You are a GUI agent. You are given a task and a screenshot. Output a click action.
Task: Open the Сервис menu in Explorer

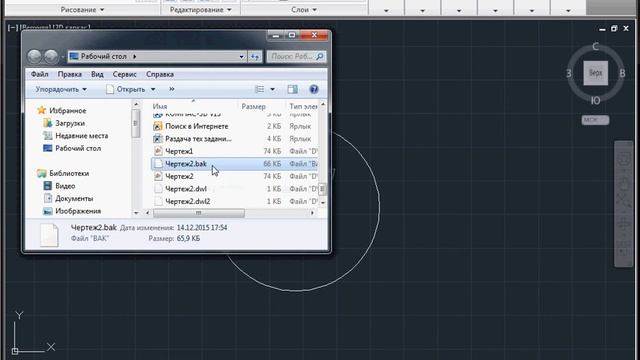pyautogui.click(x=124, y=74)
